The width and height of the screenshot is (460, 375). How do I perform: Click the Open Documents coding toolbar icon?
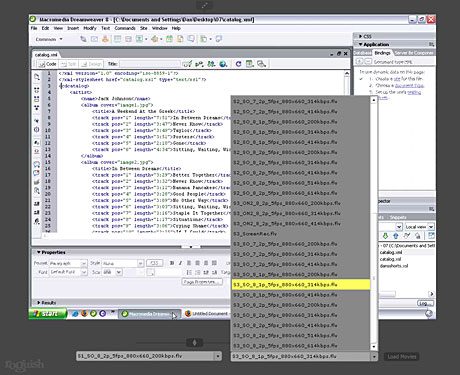[x=37, y=77]
